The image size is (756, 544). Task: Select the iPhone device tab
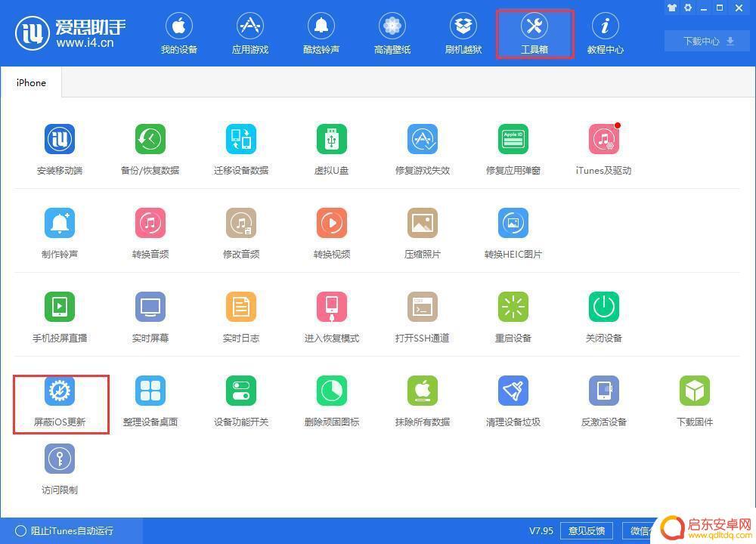[x=31, y=82]
